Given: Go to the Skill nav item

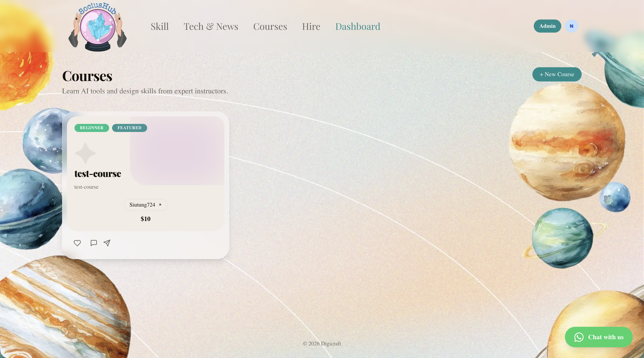Looking at the screenshot, I should pos(160,26).
